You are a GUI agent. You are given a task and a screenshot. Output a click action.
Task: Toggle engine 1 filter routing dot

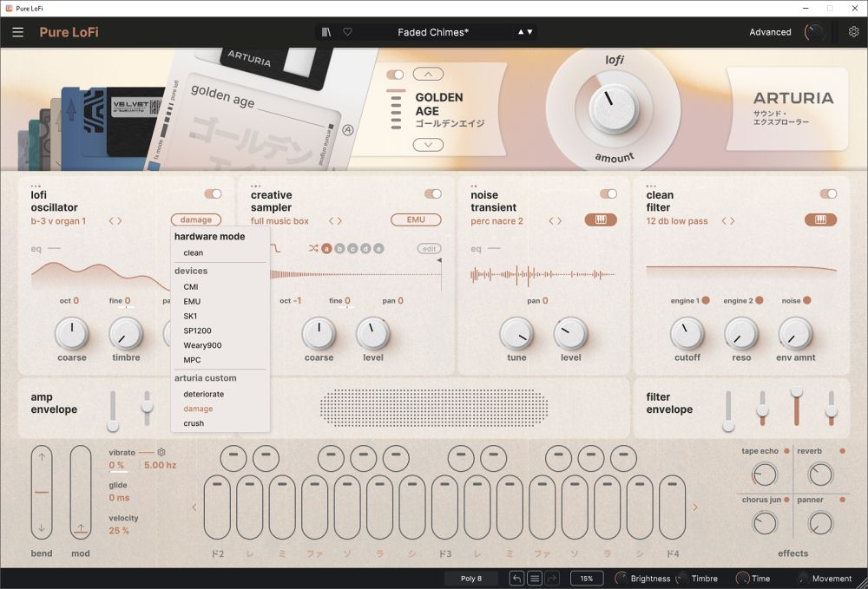coord(706,300)
